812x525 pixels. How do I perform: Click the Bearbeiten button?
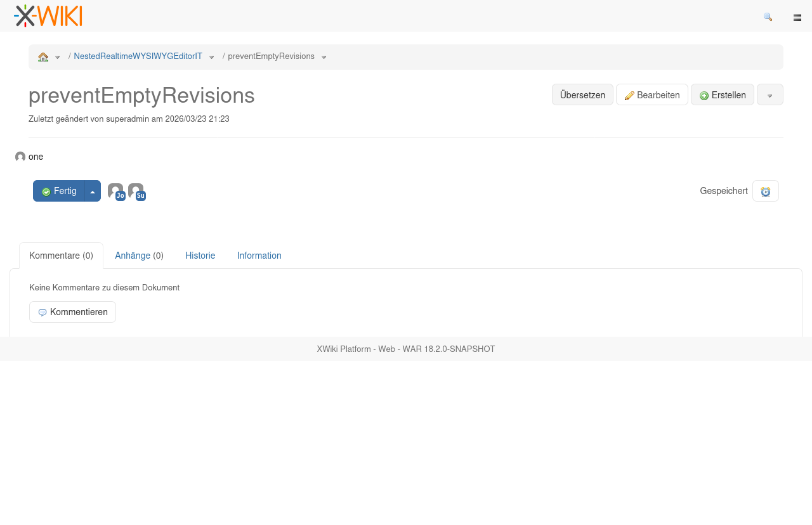click(652, 95)
